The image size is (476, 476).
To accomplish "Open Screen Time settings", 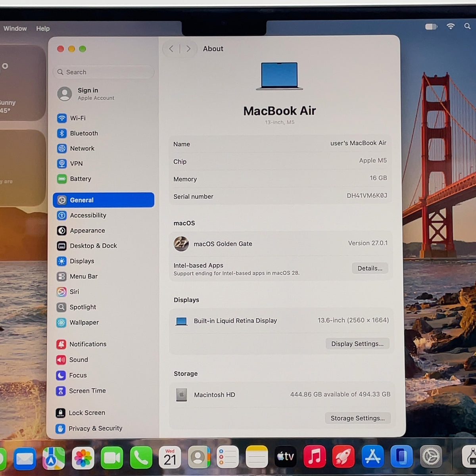I will point(103,391).
